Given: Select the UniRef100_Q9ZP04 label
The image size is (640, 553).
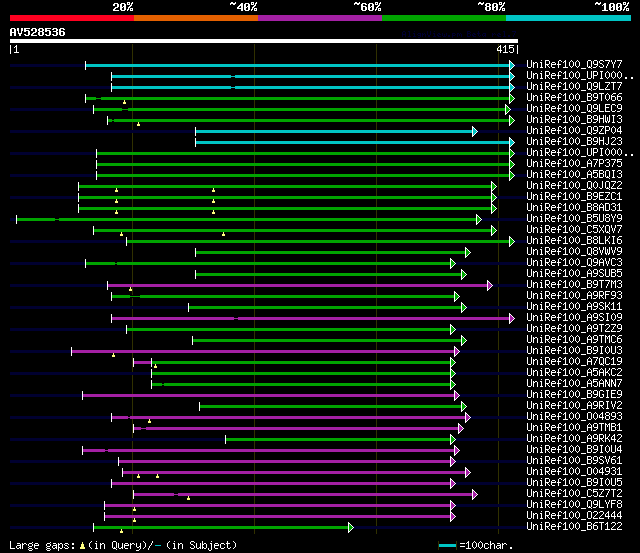Looking at the screenshot, I should point(574,131).
